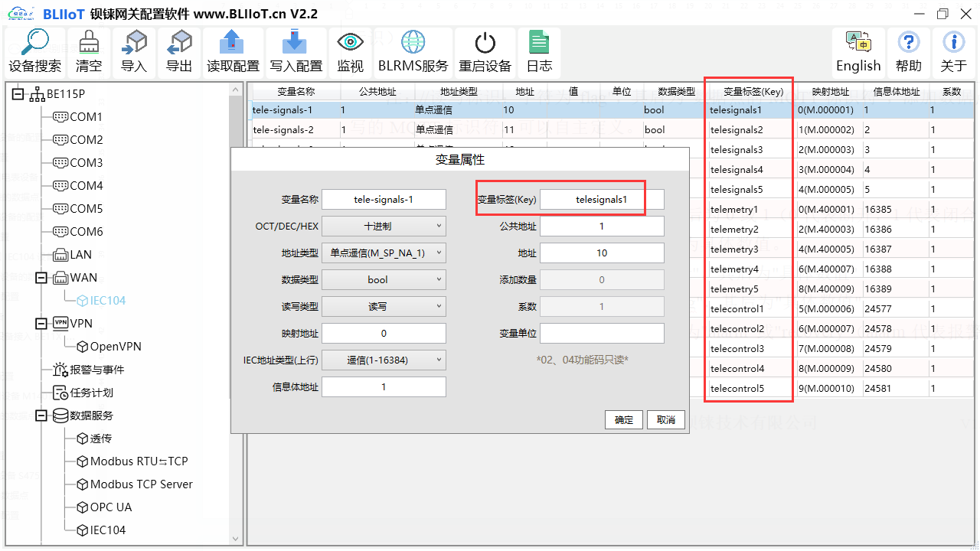This screenshot has height=551, width=980.
Task: Collapse the WAN tree node
Action: [x=41, y=278]
